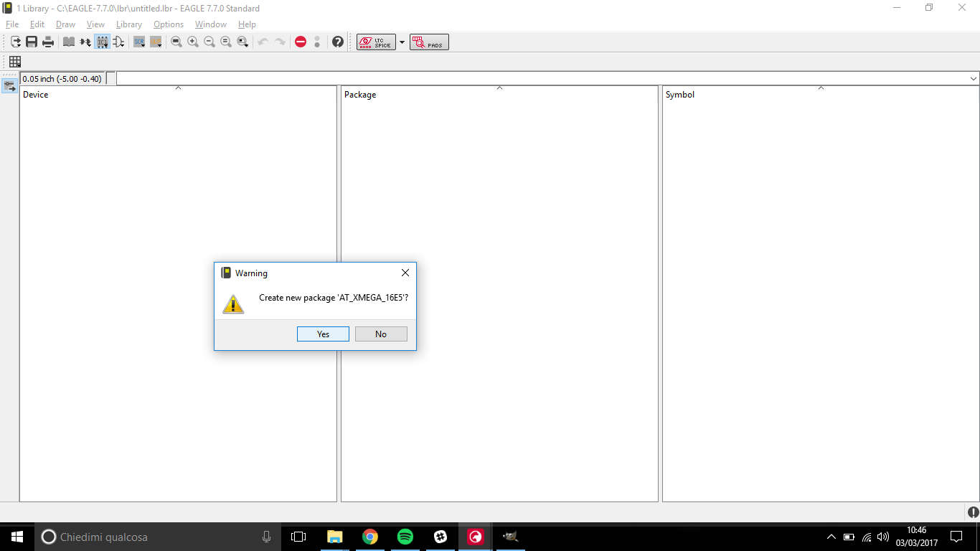Click the Cortana microphone icon
The width and height of the screenshot is (980, 551).
coord(266,537)
